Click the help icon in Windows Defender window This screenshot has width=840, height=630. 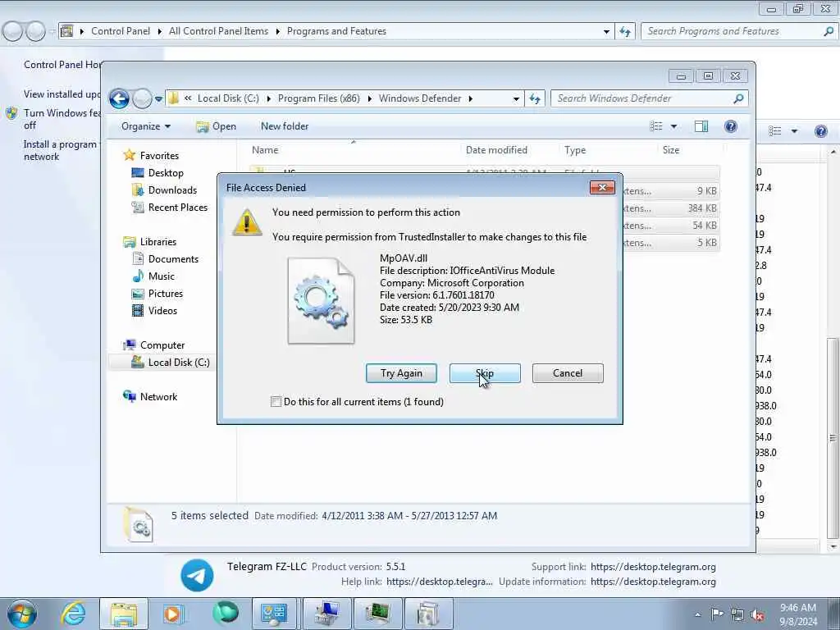pos(731,126)
